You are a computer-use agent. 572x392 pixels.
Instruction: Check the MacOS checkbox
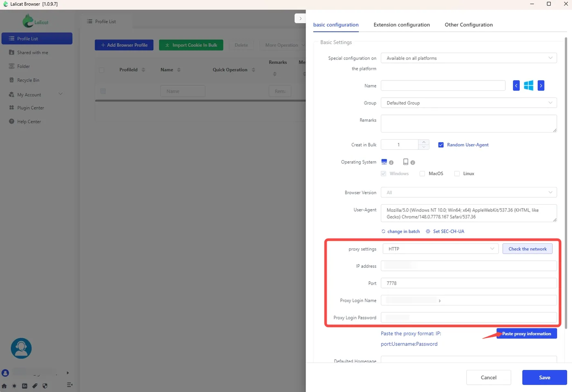tap(422, 174)
